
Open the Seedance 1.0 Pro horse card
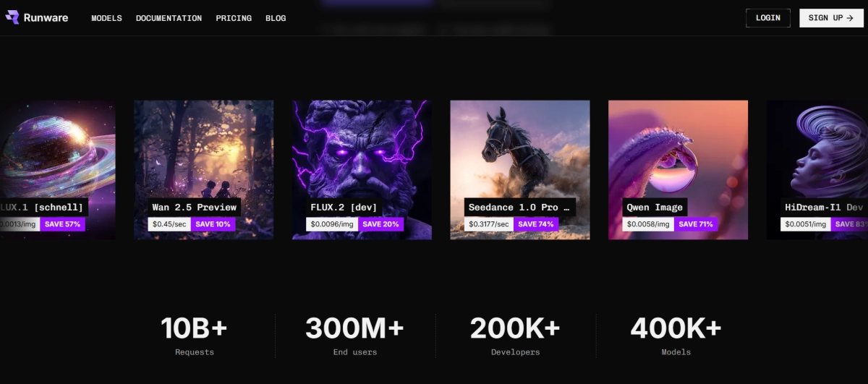point(520,170)
